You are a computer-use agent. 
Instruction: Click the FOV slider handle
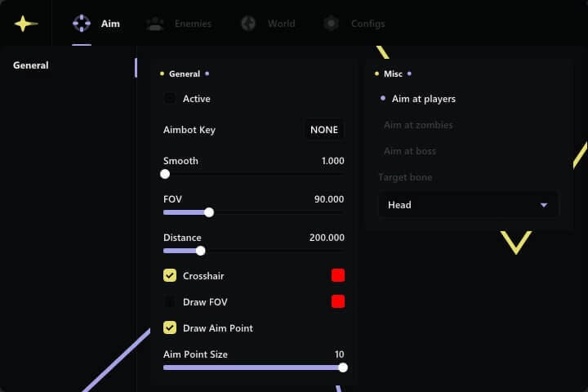(x=209, y=212)
